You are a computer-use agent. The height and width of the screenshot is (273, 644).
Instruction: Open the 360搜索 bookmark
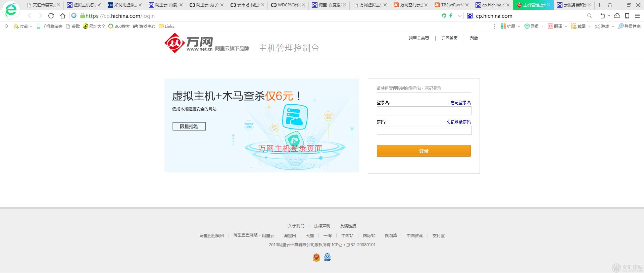point(119,26)
